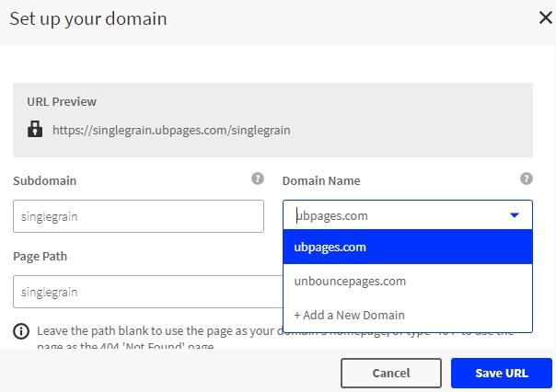
Task: Click the Domain Name field label
Action: coord(321,181)
